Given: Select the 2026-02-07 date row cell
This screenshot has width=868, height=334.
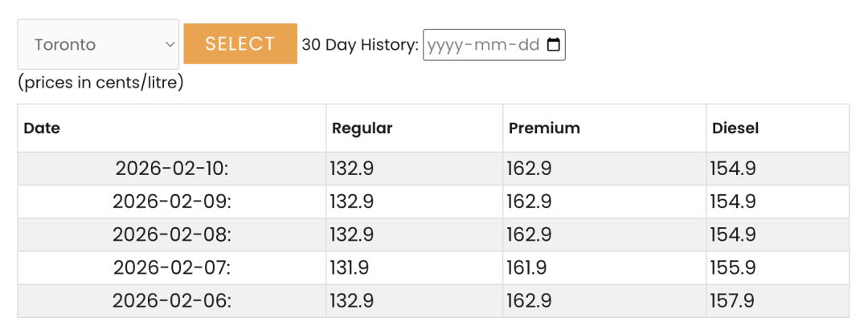Looking at the screenshot, I should (x=172, y=267).
